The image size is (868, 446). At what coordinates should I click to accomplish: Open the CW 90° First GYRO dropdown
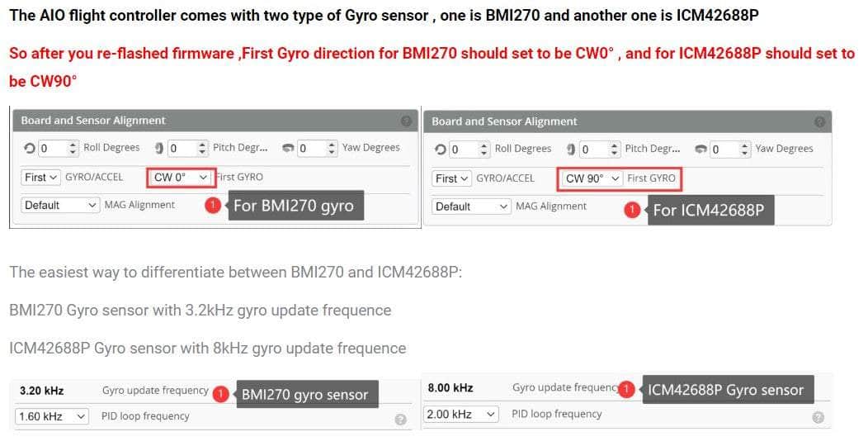pyautogui.click(x=592, y=178)
